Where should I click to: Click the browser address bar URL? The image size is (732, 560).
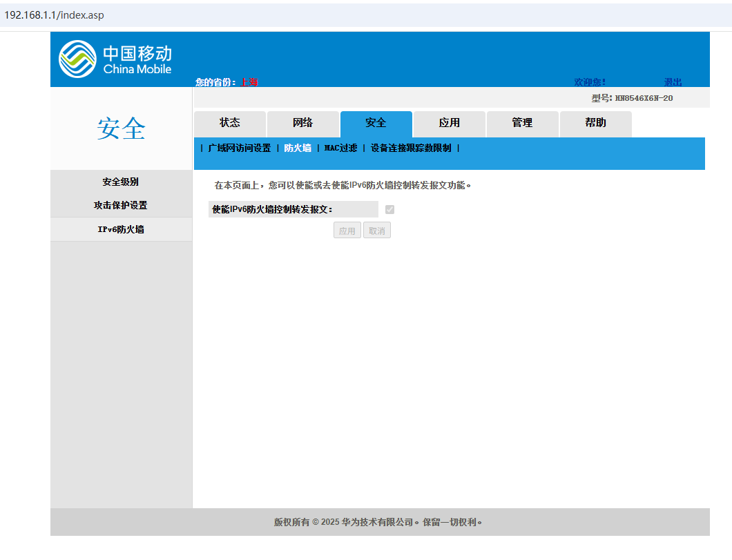click(x=54, y=15)
